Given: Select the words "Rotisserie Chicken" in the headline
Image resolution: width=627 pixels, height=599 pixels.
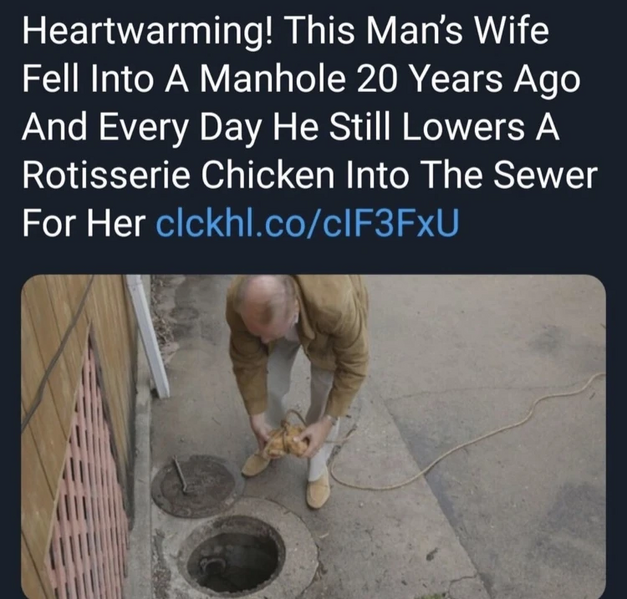Looking at the screenshot, I should pyautogui.click(x=178, y=176).
